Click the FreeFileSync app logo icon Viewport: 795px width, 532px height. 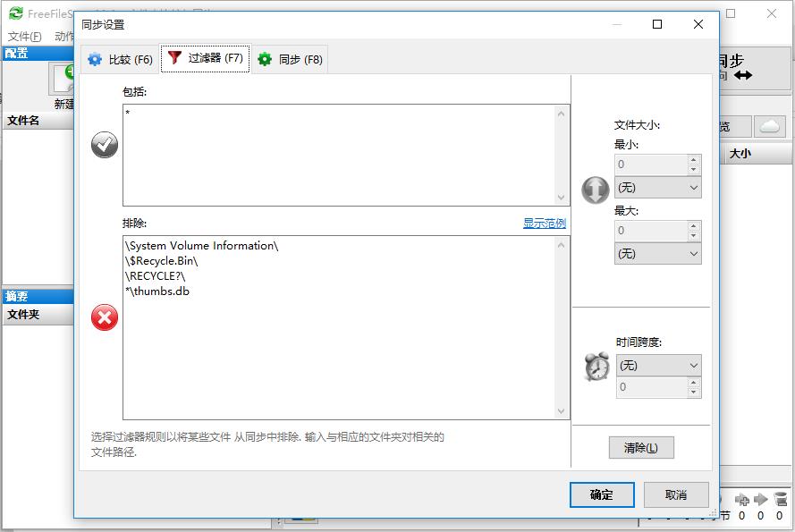tap(16, 13)
